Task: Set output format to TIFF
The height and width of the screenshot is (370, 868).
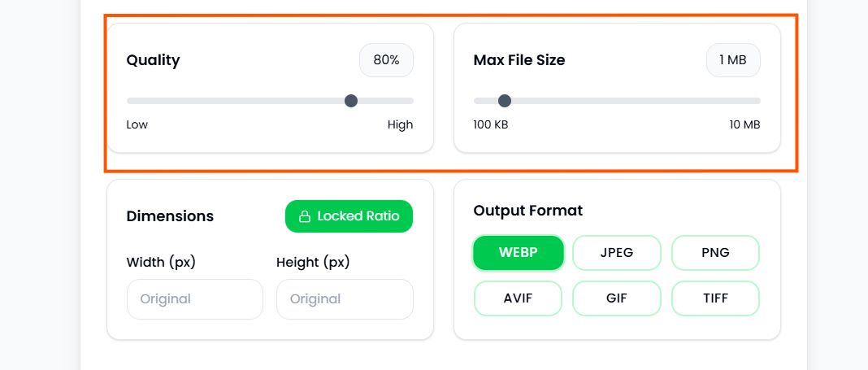Action: click(x=715, y=298)
